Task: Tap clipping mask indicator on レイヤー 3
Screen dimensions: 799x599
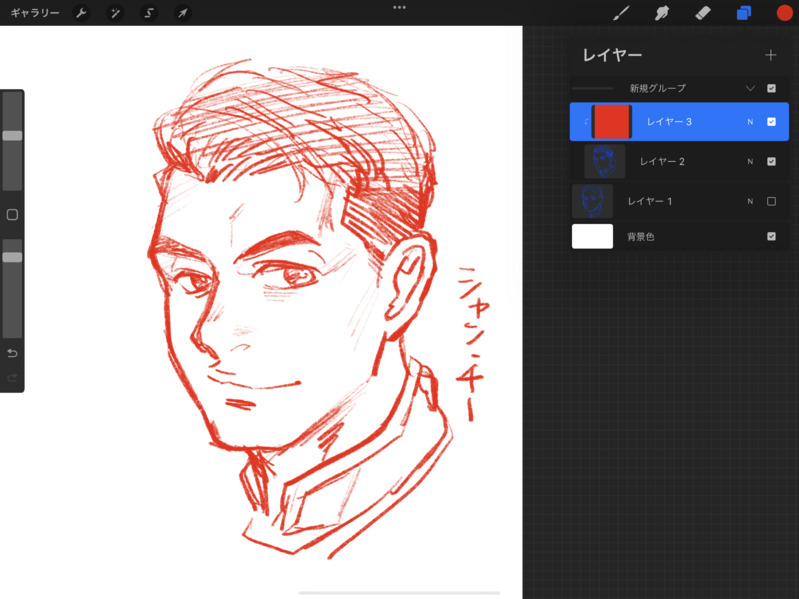Action: 586,122
